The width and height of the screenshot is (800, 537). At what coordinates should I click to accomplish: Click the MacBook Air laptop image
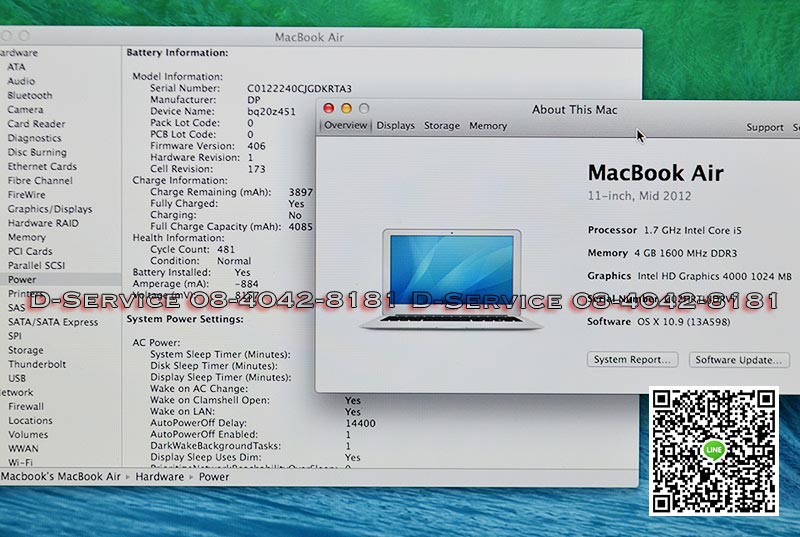[x=451, y=279]
